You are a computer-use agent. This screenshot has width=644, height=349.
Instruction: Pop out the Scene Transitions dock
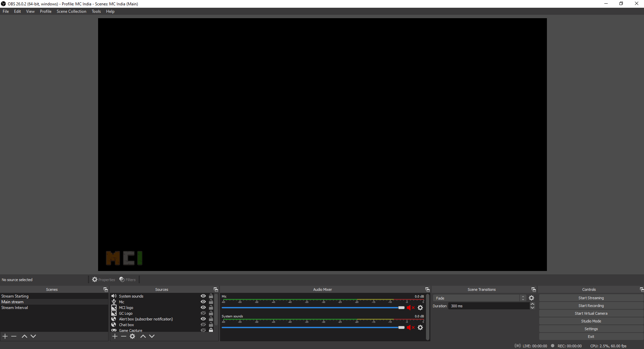pos(533,289)
